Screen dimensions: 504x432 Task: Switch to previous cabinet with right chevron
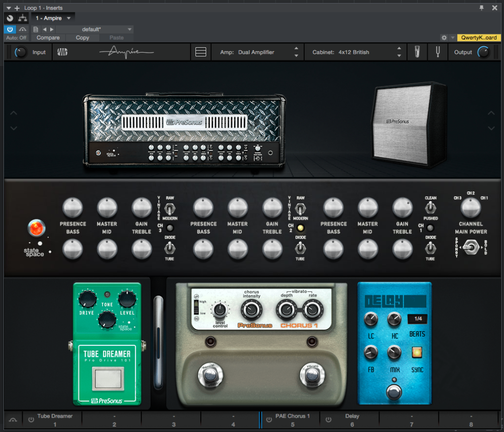(x=491, y=113)
